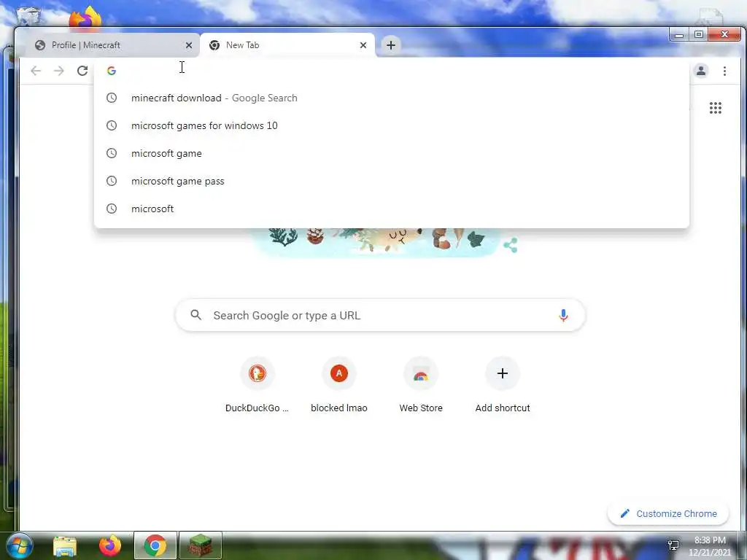Viewport: 747px width, 560px height.
Task: Open the Google apps grid
Action: 715,108
